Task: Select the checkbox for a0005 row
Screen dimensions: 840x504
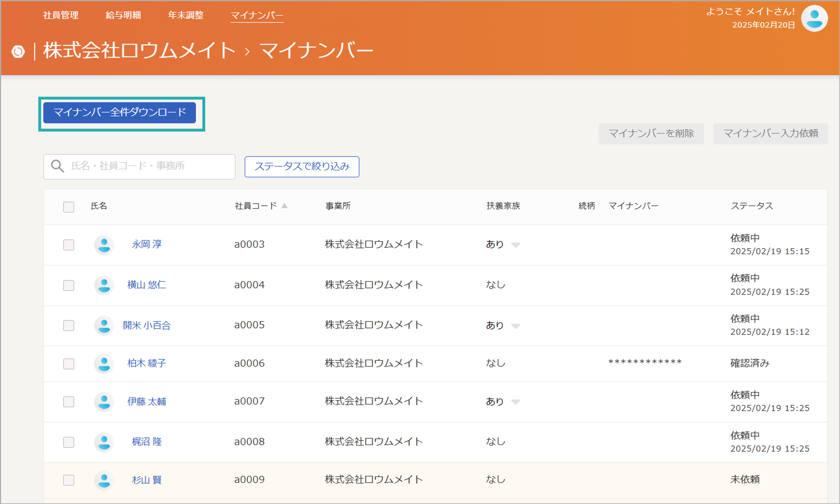Action: [69, 325]
